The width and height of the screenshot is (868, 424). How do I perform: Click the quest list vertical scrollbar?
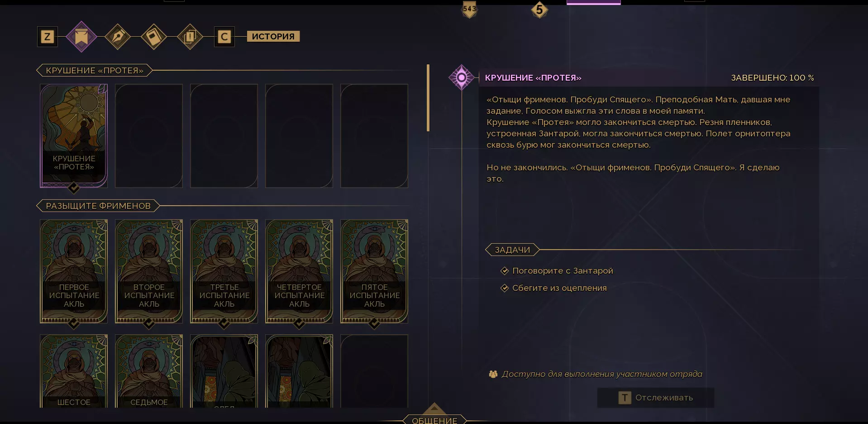pos(428,98)
